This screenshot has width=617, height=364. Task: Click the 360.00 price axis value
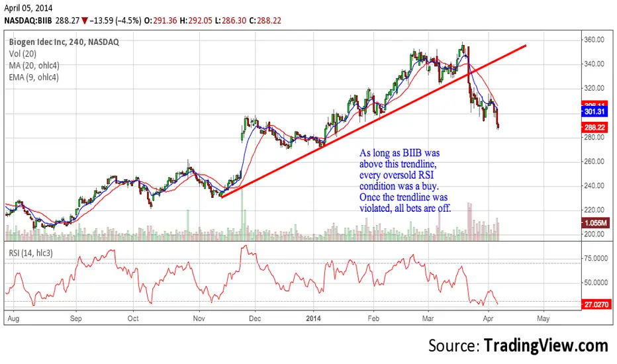pyautogui.click(x=594, y=40)
